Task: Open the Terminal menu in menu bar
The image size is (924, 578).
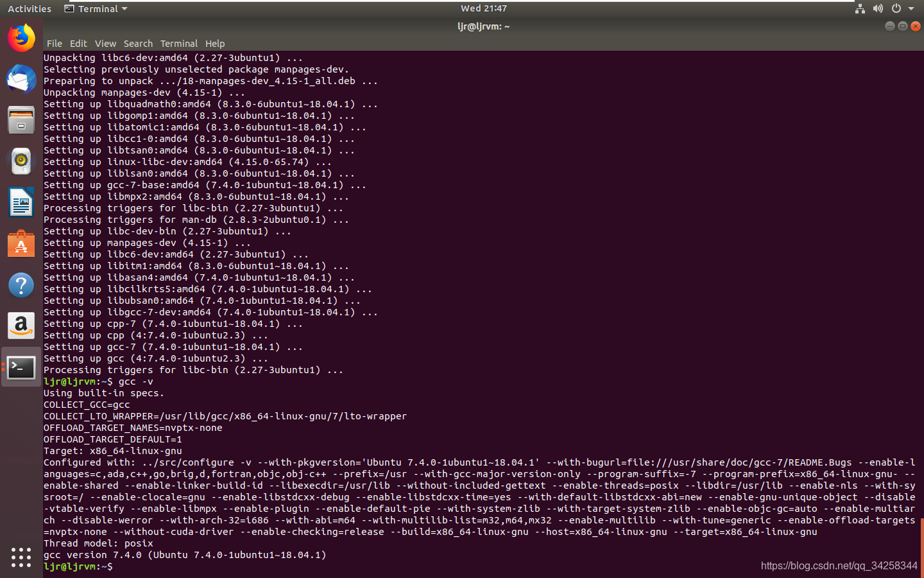Action: pyautogui.click(x=179, y=44)
